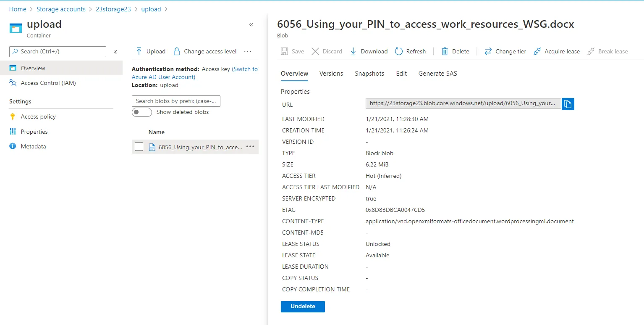Screen dimensions: 644x325
Task: Click the Name column header
Action: click(157, 132)
